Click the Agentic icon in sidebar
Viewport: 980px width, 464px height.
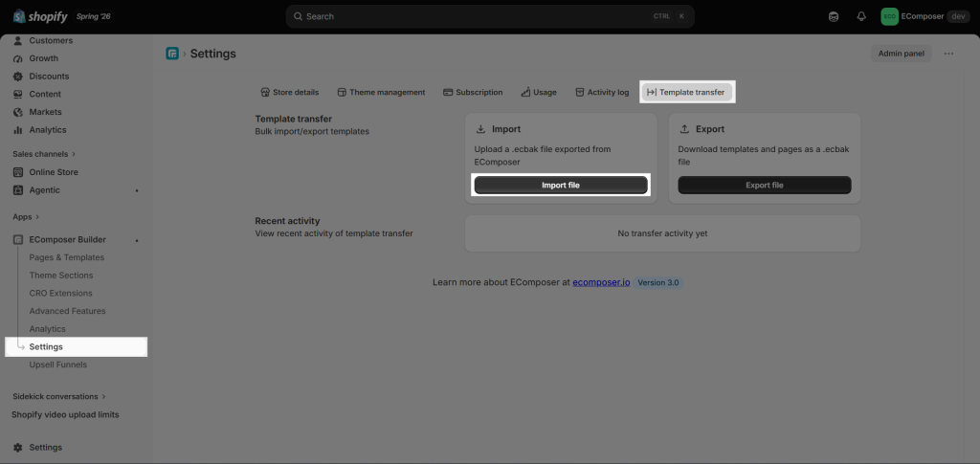(x=17, y=190)
